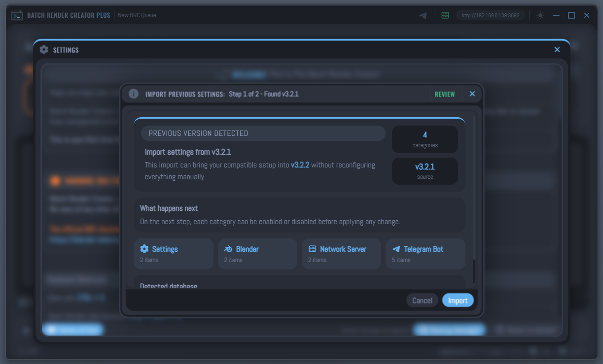
Task: Click the 'New BRC Queue' title text
Action: point(137,15)
